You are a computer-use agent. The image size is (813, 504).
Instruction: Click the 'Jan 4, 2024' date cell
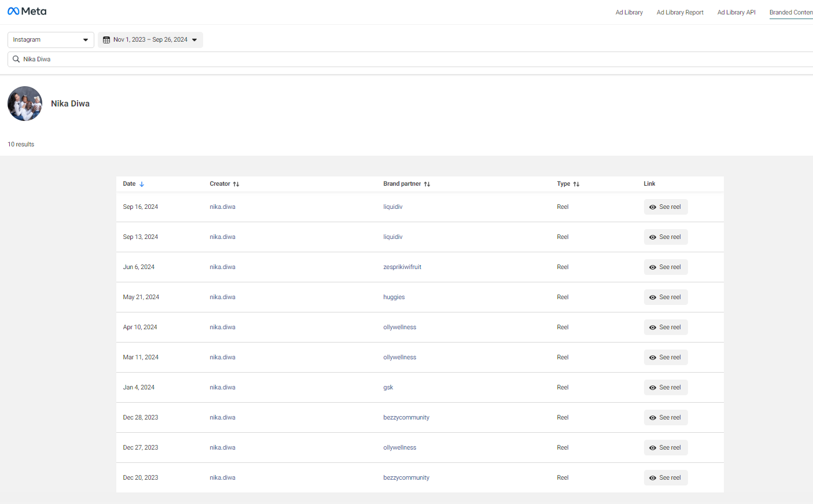tap(139, 388)
